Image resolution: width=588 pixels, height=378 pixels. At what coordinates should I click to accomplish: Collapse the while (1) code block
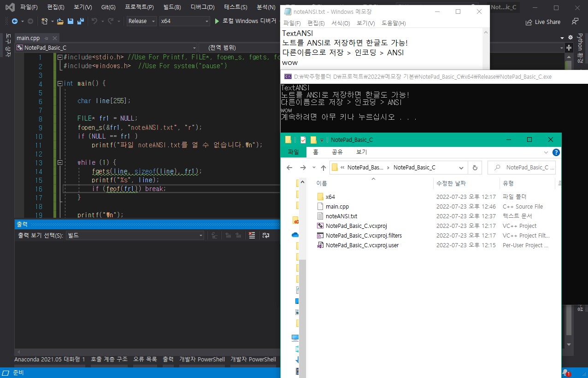click(60, 163)
